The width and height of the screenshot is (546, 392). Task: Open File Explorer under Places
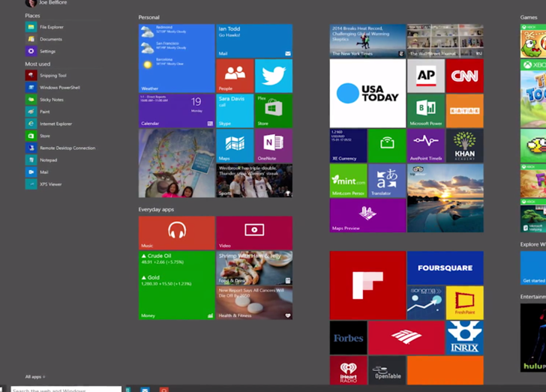click(x=51, y=27)
